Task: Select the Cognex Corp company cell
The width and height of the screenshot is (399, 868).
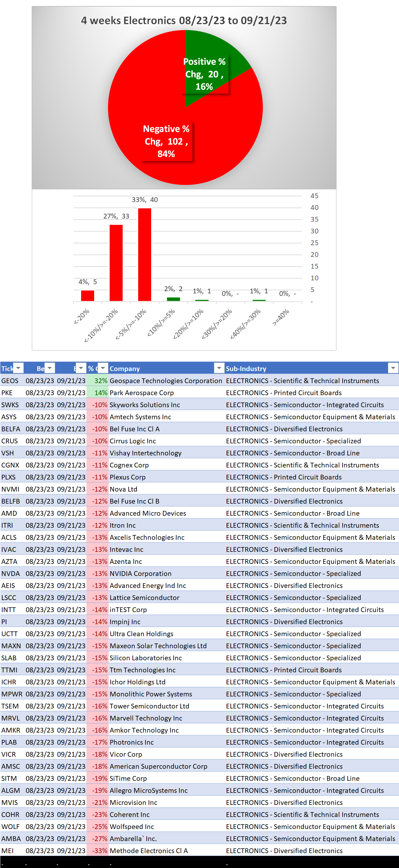Action: point(166,465)
